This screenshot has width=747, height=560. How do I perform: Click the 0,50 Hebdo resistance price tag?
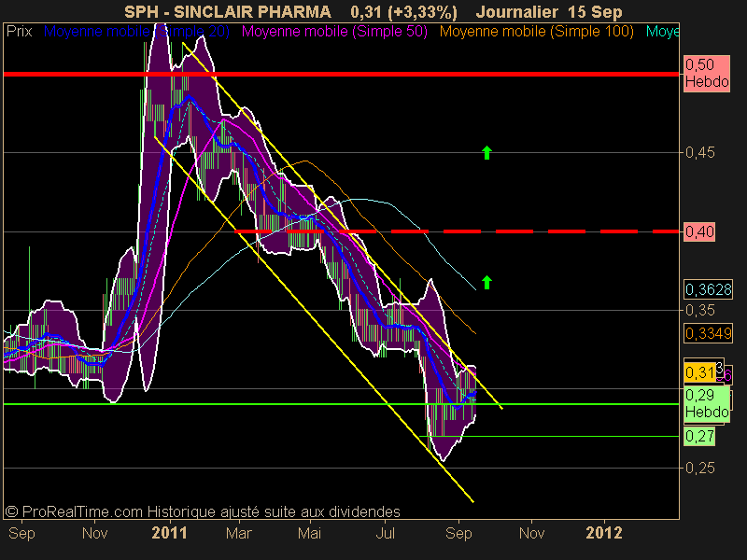click(x=707, y=74)
